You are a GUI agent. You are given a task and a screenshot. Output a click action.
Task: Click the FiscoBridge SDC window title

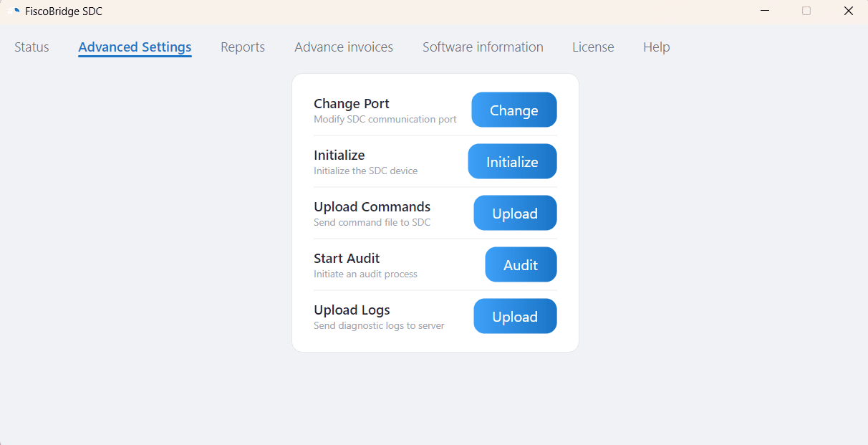(x=64, y=11)
